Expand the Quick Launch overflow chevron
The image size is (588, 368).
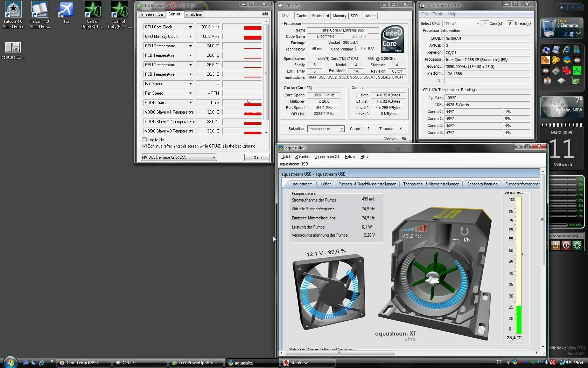pos(52,361)
